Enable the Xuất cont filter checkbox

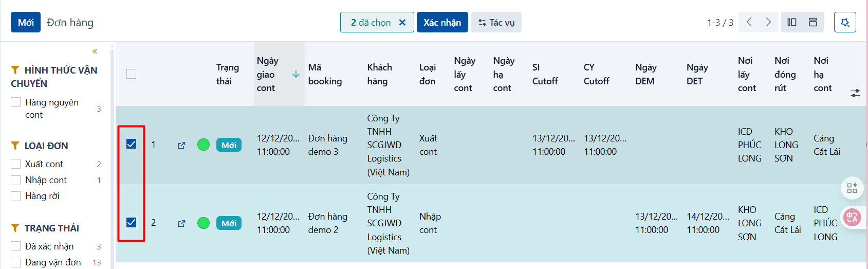click(16, 164)
